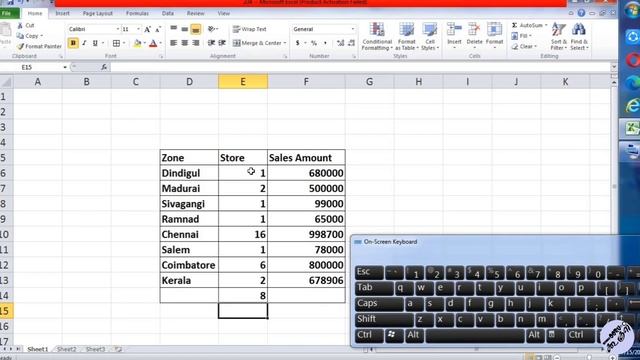Select the cell with 998700
This screenshot has width=640, height=360.
[x=306, y=234]
